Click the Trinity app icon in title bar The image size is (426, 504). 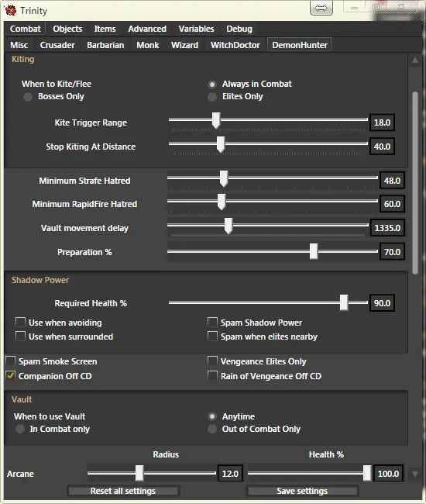coord(10,10)
